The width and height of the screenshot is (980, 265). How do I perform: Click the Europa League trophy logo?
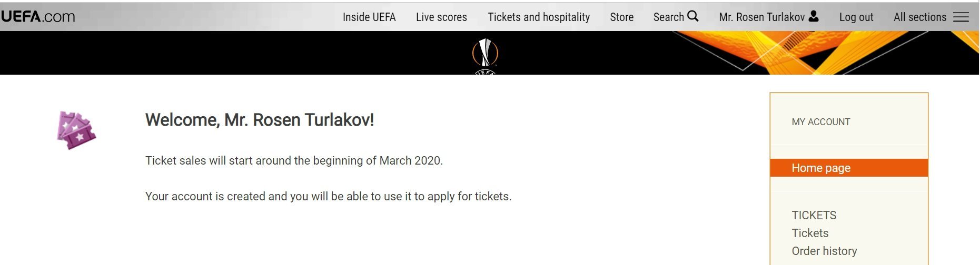coord(485,54)
